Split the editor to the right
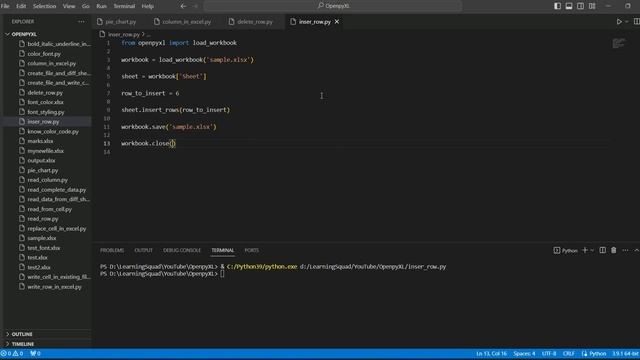The width and height of the screenshot is (640, 360). click(636, 22)
